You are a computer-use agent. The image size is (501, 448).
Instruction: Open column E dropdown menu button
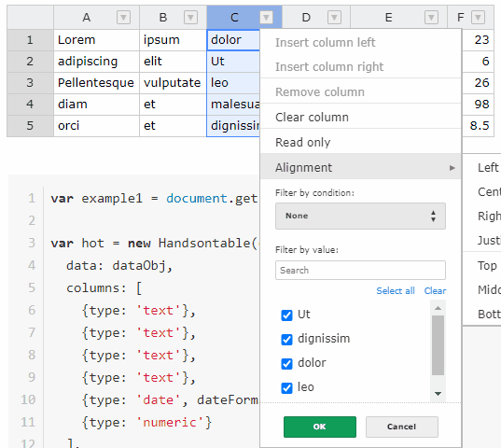pyautogui.click(x=431, y=17)
